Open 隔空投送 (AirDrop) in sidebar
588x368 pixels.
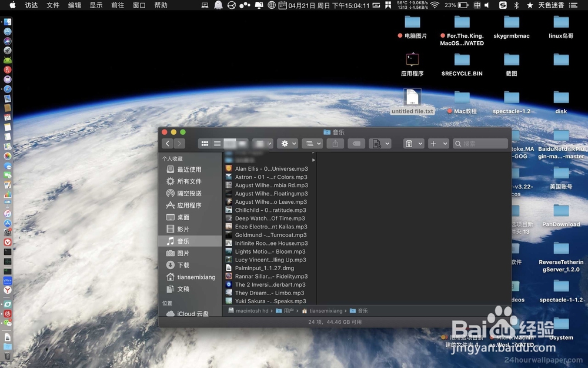190,193
